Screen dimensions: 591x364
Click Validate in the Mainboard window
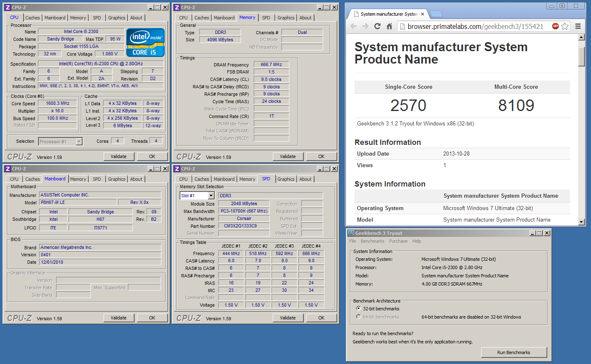[x=119, y=318]
